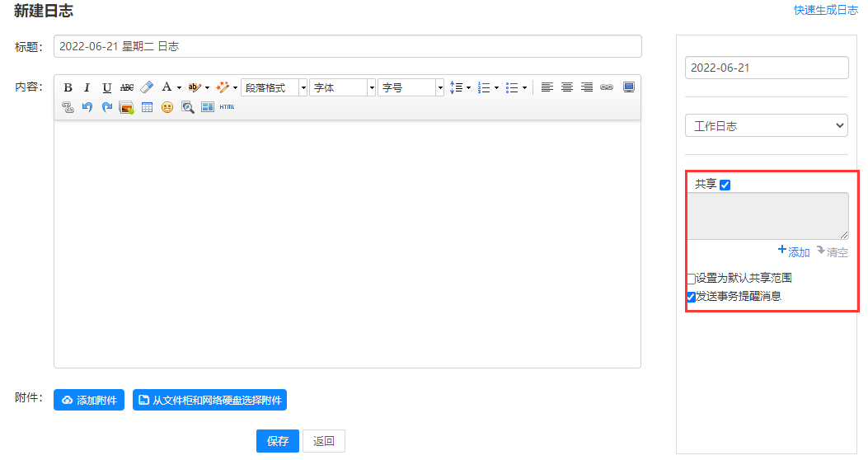Image resolution: width=868 pixels, height=460 pixels.
Task: Insert a table using the table icon
Action: pyautogui.click(x=147, y=107)
